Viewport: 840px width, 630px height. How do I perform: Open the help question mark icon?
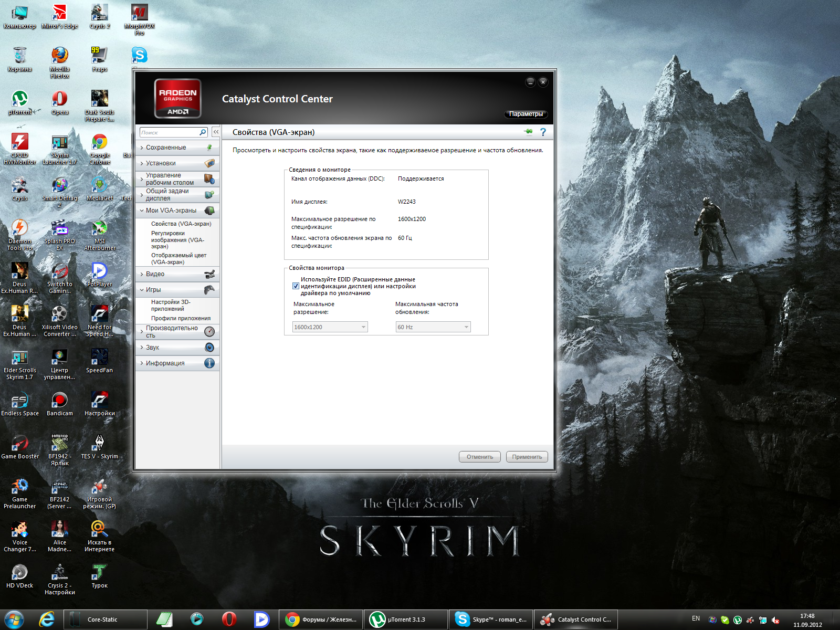[543, 132]
